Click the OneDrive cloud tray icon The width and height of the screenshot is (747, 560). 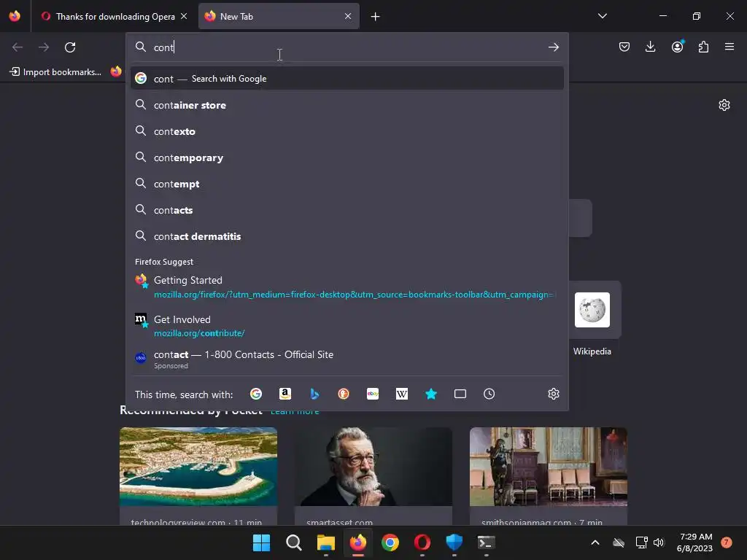tap(619, 542)
